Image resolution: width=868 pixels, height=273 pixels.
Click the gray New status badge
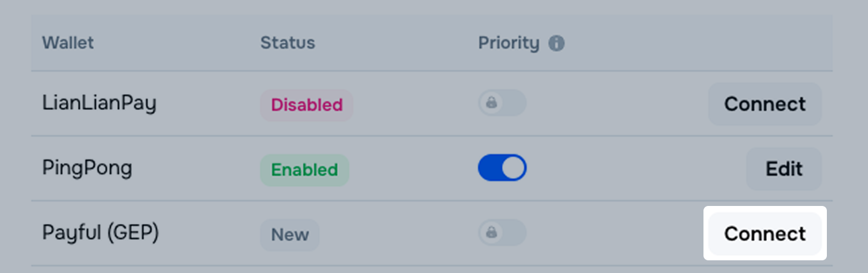(x=290, y=234)
